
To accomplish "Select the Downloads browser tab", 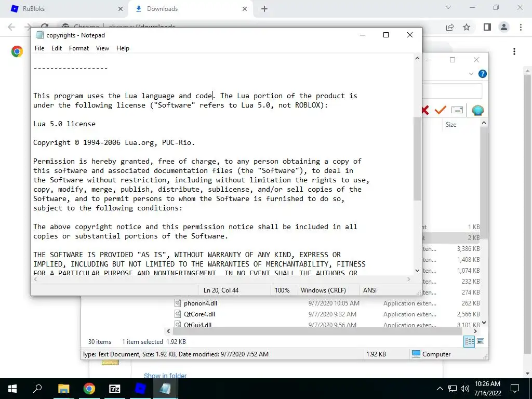I will click(x=190, y=9).
